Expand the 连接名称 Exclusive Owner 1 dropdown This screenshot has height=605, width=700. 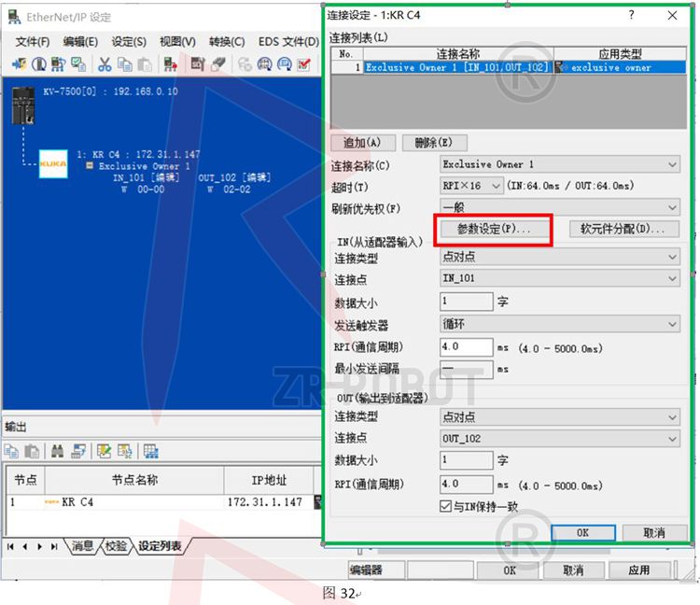tap(560, 165)
